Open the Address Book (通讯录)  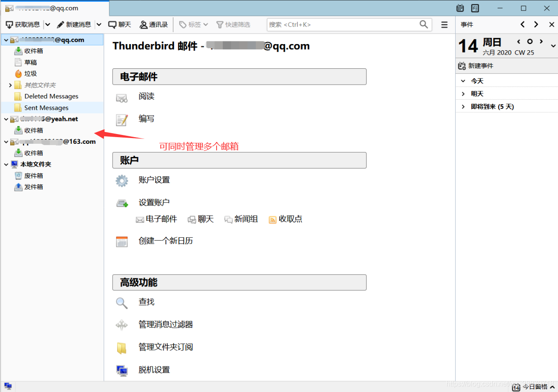click(154, 25)
